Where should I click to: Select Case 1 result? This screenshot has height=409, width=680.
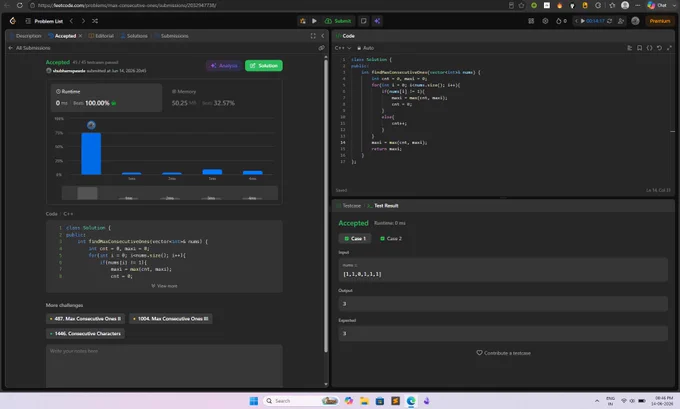pos(355,239)
